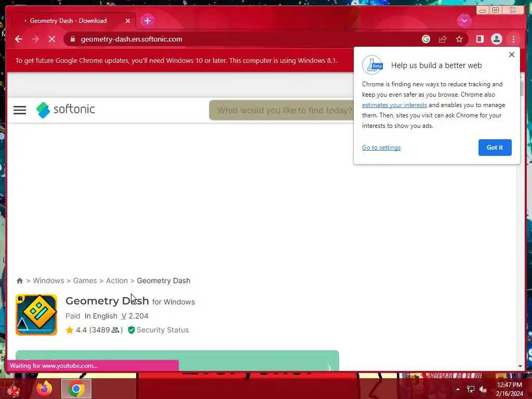Image resolution: width=532 pixels, height=399 pixels.
Task: Close the 'Help us build a better web' popup
Action: point(512,55)
